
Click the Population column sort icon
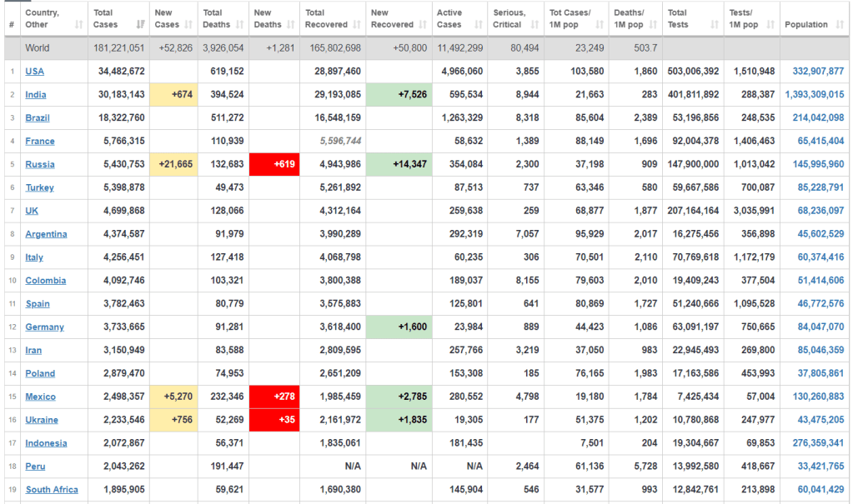point(840,25)
